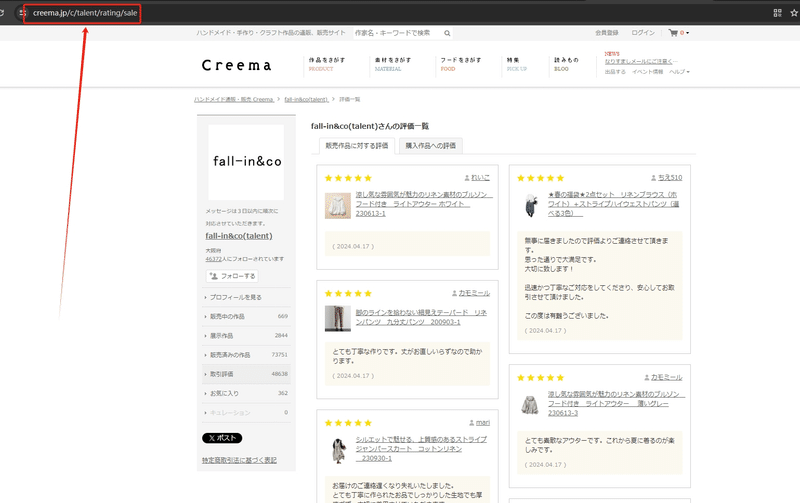This screenshot has height=503, width=800.
Task: Click the X ポスト share button
Action: click(x=222, y=438)
